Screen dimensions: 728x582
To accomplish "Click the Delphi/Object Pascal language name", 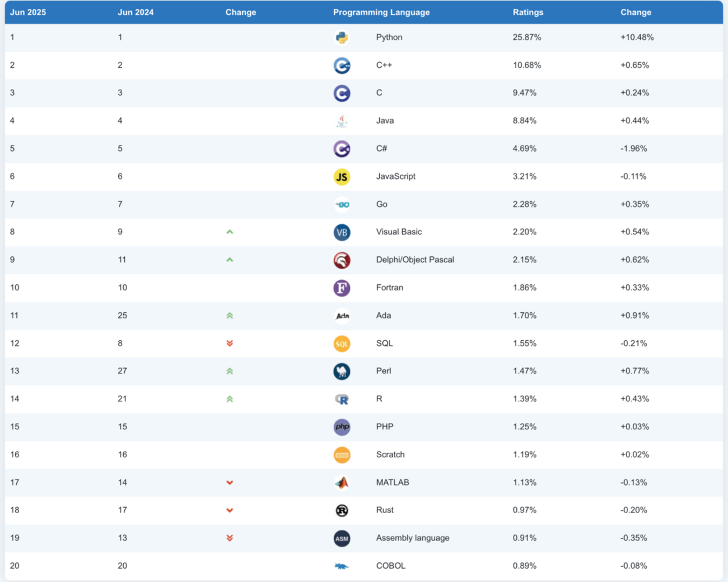I will tap(415, 260).
